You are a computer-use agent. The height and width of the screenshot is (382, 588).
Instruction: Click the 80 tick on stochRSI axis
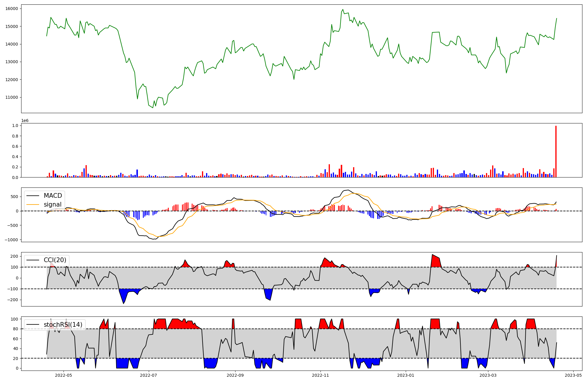pos(15,329)
